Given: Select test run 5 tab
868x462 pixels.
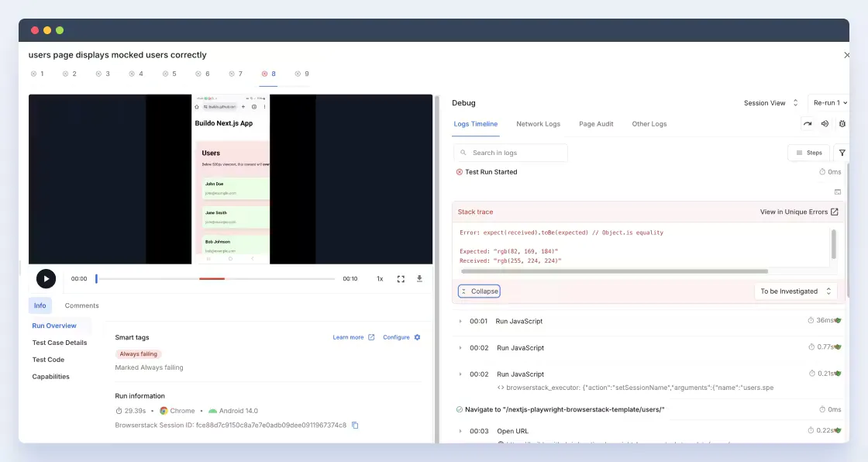Looking at the screenshot, I should (170, 74).
